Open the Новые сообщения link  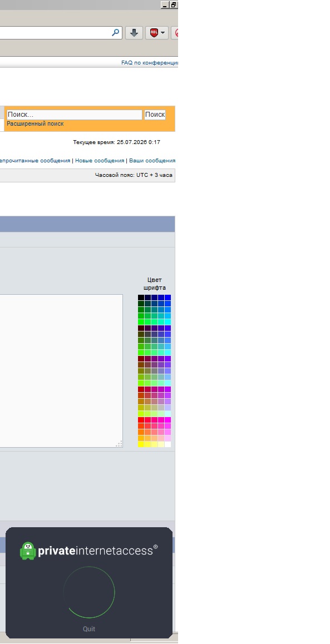click(x=100, y=161)
